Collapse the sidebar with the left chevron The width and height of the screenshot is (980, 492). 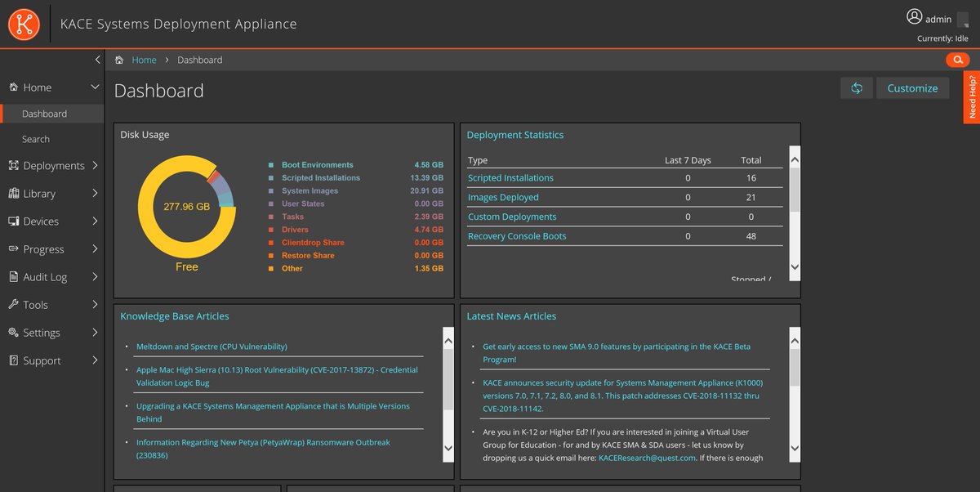coord(97,60)
